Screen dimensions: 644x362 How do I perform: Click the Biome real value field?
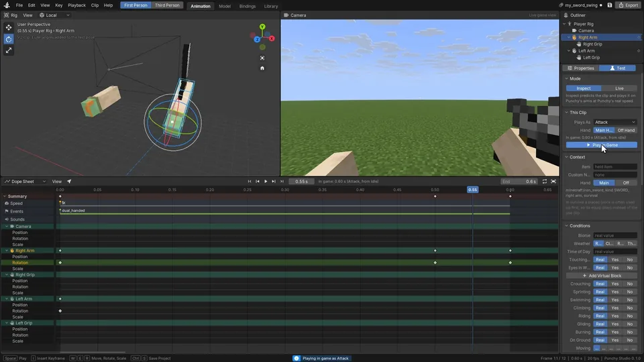pos(615,235)
